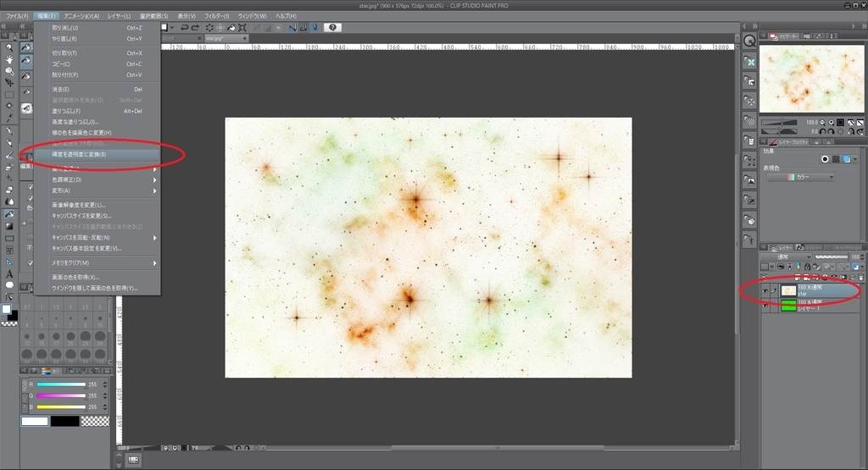Adjust the B yellow color slider
The image size is (868, 470).
coord(61,407)
